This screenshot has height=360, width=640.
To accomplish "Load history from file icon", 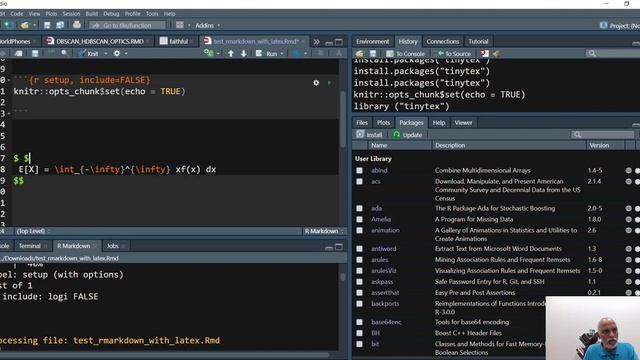I will [x=359, y=53].
